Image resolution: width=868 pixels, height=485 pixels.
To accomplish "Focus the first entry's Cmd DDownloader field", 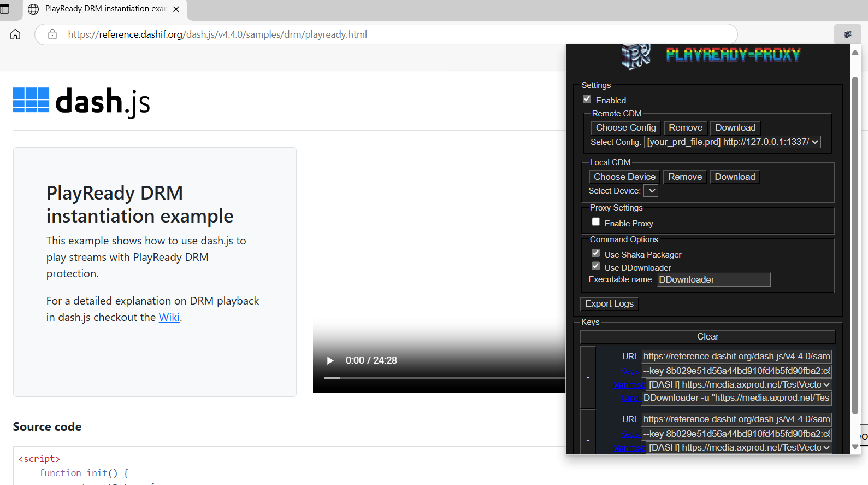I will click(x=736, y=398).
